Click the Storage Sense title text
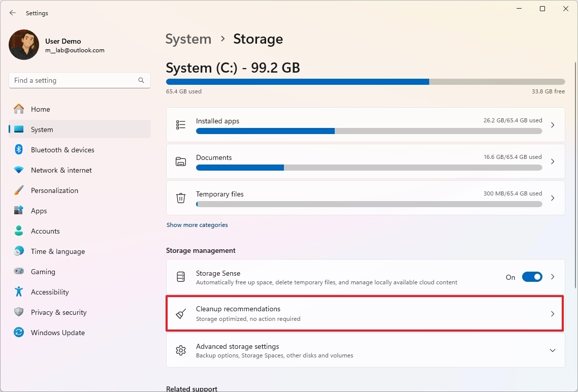The height and width of the screenshot is (392, 578). (x=218, y=273)
